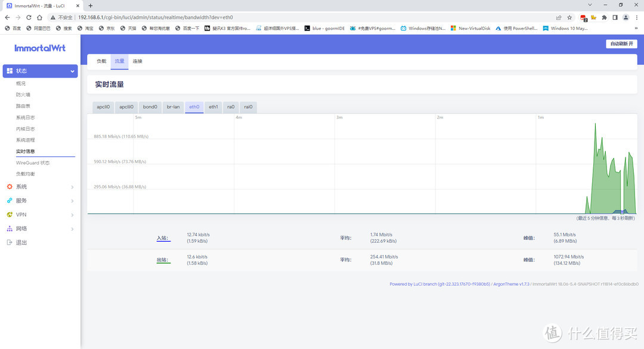Expand the 网络 menu chevron
The height and width of the screenshot is (349, 644).
pyautogui.click(x=73, y=229)
